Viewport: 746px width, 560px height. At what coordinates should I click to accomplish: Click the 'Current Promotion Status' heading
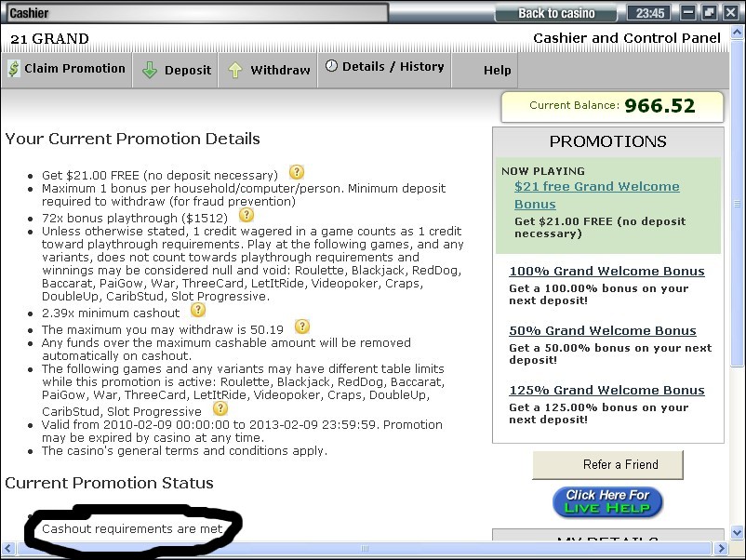coord(109,483)
